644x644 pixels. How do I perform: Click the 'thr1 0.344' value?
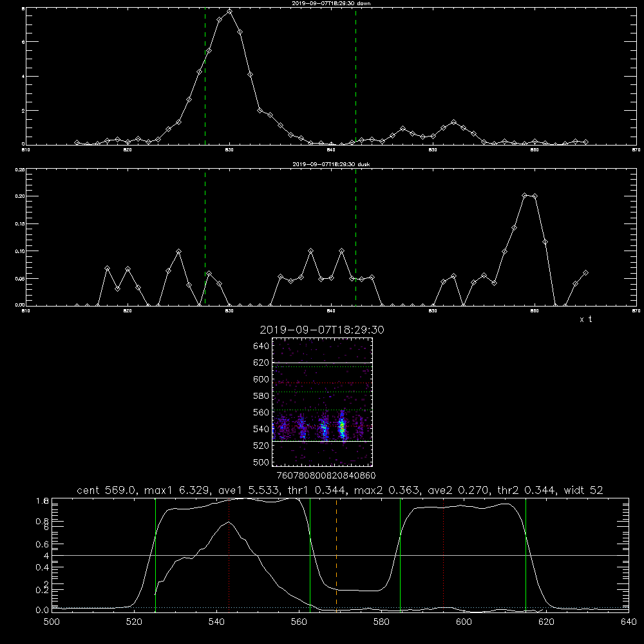[316, 490]
